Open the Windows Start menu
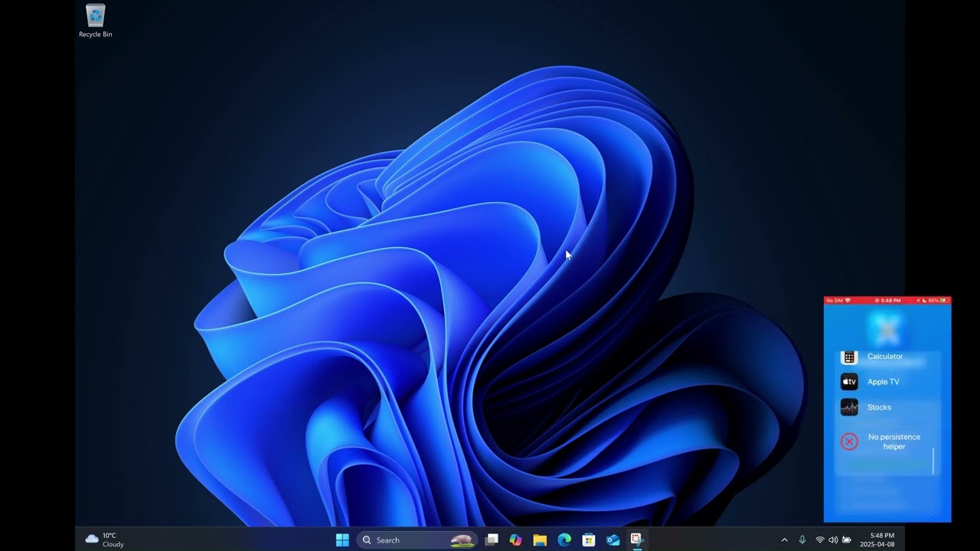The image size is (980, 551). (342, 540)
